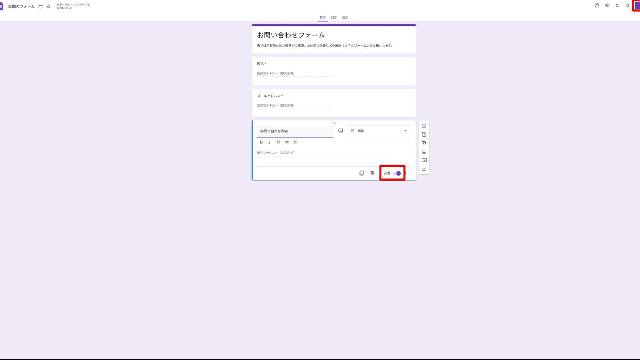Screen dimensions: 640x360
Task: Click the purple Send button in header
Action: pos(637,6)
